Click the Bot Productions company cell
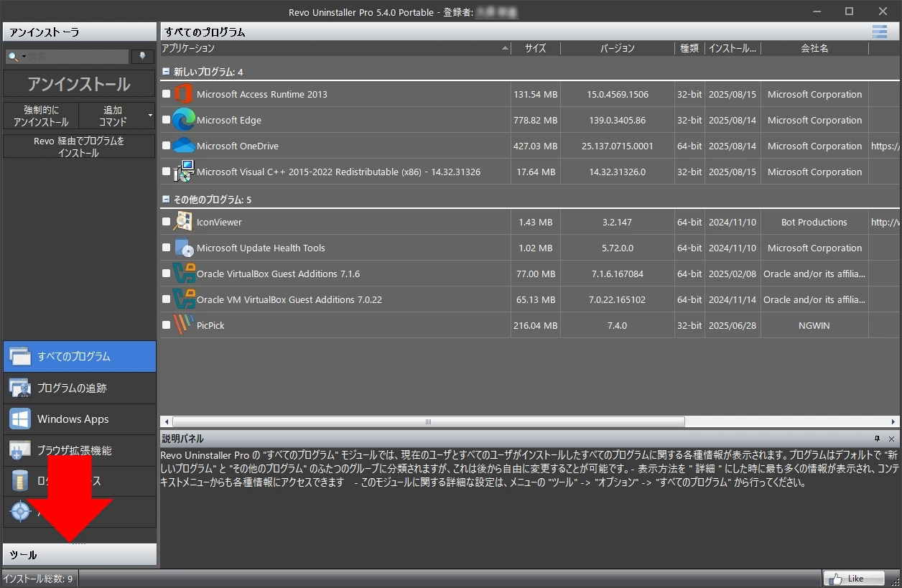 point(814,222)
